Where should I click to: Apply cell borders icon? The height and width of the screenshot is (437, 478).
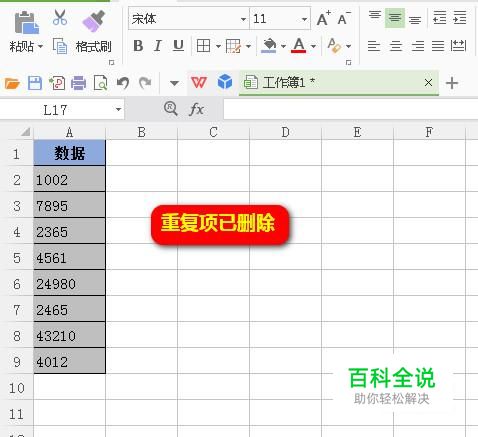203,46
